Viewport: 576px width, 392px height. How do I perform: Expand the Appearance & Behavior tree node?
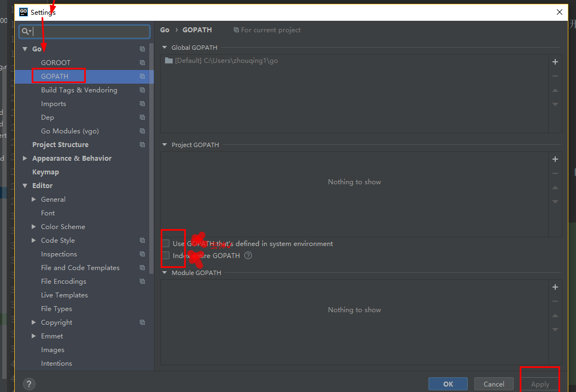(25, 159)
